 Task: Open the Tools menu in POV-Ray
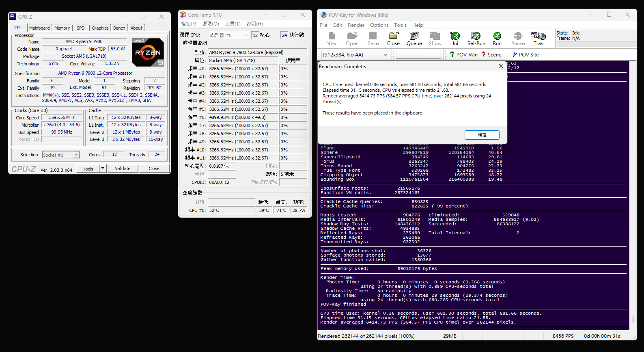400,25
